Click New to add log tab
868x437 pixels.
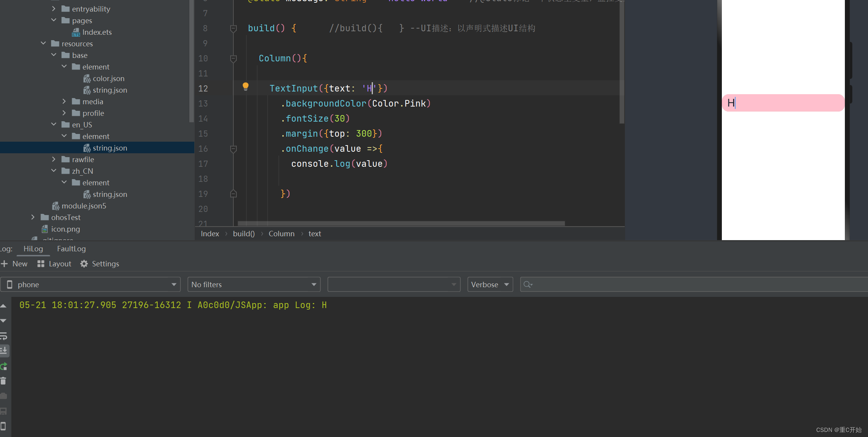15,264
